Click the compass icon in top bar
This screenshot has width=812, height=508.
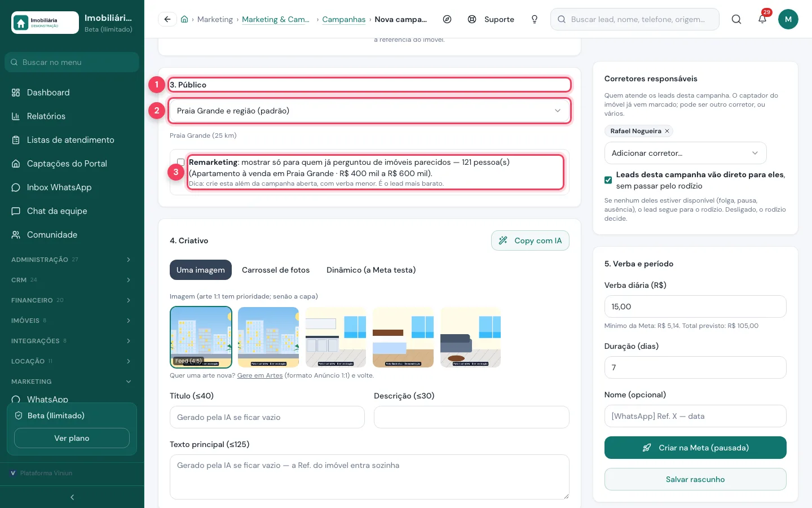pos(447,19)
